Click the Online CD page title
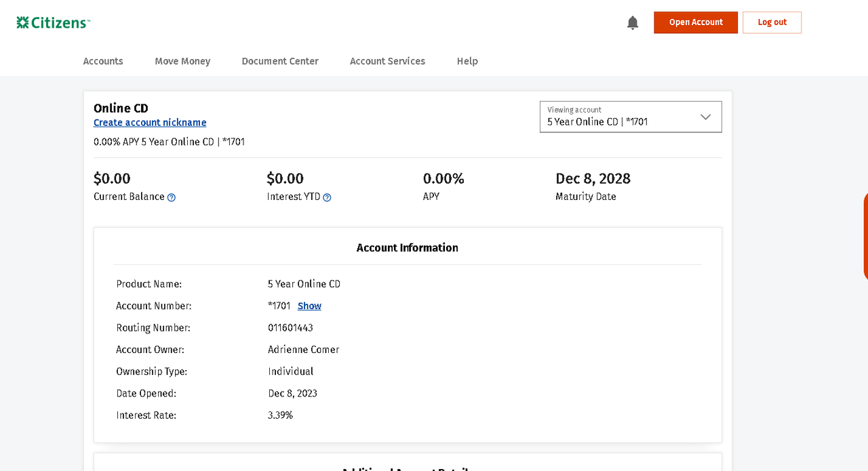 (x=121, y=108)
